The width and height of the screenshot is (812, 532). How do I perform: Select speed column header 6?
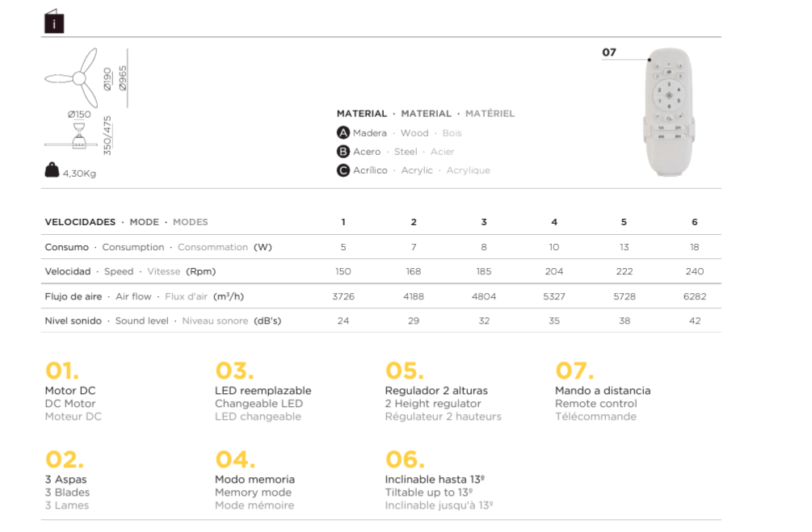coord(695,222)
